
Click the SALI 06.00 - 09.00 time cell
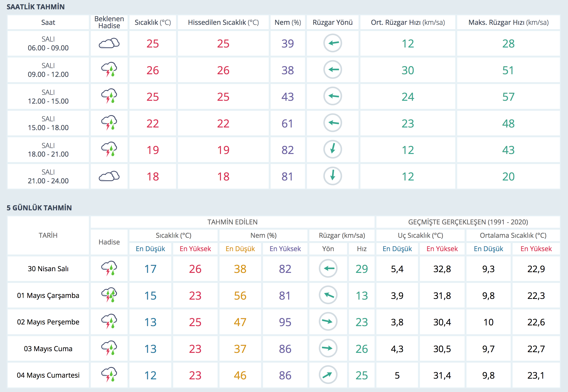click(48, 43)
